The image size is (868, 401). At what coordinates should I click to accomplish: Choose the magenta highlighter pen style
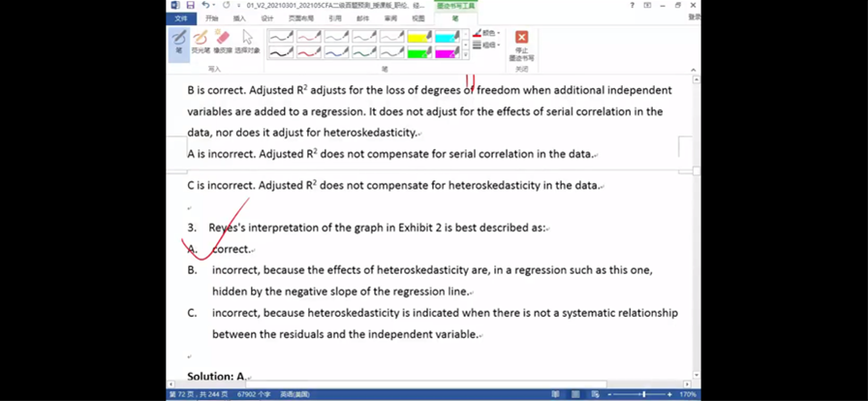(447, 53)
